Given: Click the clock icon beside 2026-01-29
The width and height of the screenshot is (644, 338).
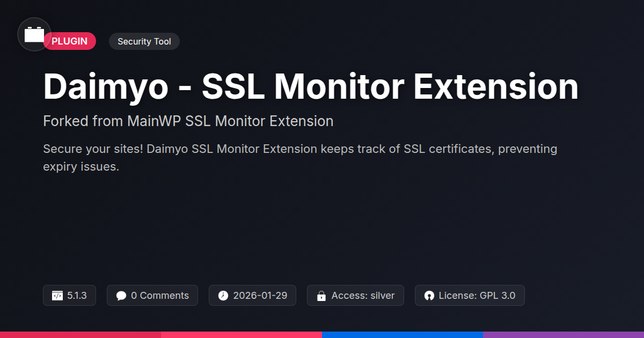Looking at the screenshot, I should 223,296.
